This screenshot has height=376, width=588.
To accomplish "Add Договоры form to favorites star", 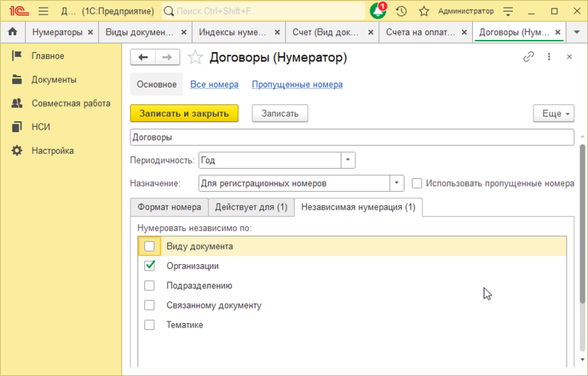I will click(x=196, y=57).
